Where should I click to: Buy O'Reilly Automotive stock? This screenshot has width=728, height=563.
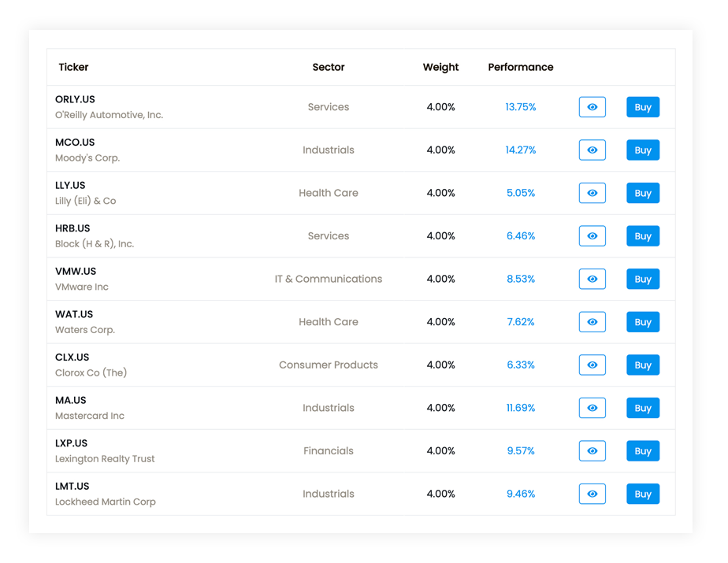(x=643, y=107)
